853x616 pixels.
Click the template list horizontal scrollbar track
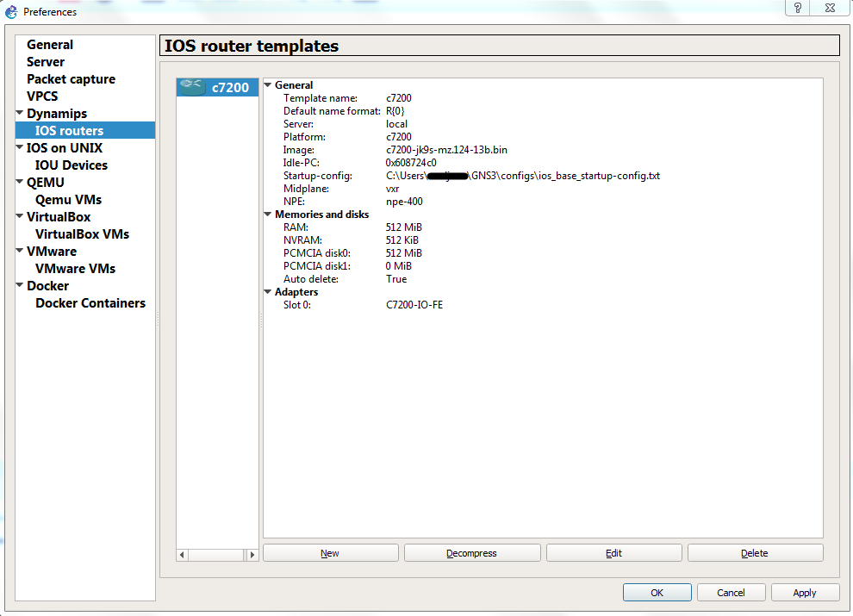[217, 555]
